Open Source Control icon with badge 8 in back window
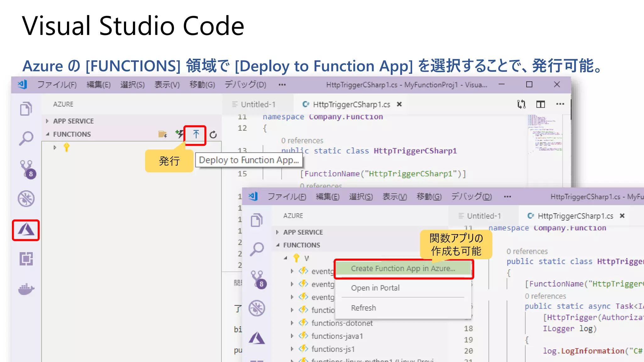 pyautogui.click(x=27, y=169)
